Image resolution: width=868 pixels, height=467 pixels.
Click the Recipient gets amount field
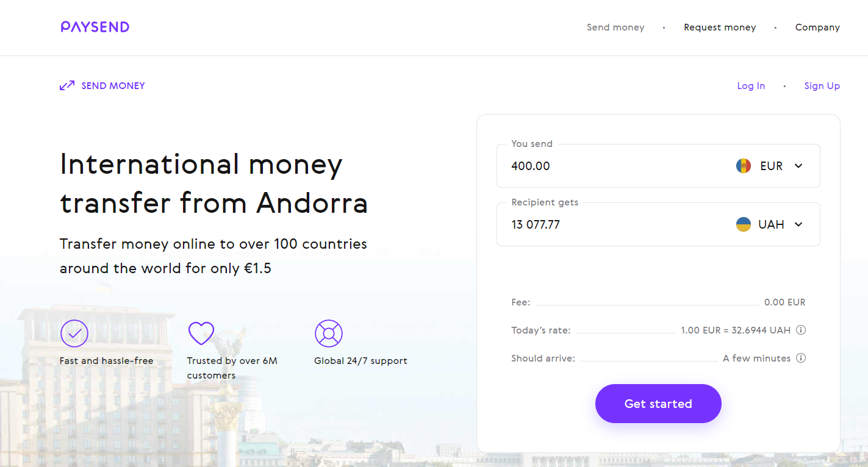click(610, 224)
